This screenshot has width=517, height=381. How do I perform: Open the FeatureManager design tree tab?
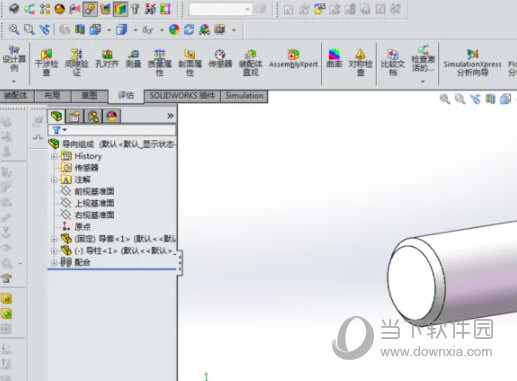pyautogui.click(x=57, y=116)
